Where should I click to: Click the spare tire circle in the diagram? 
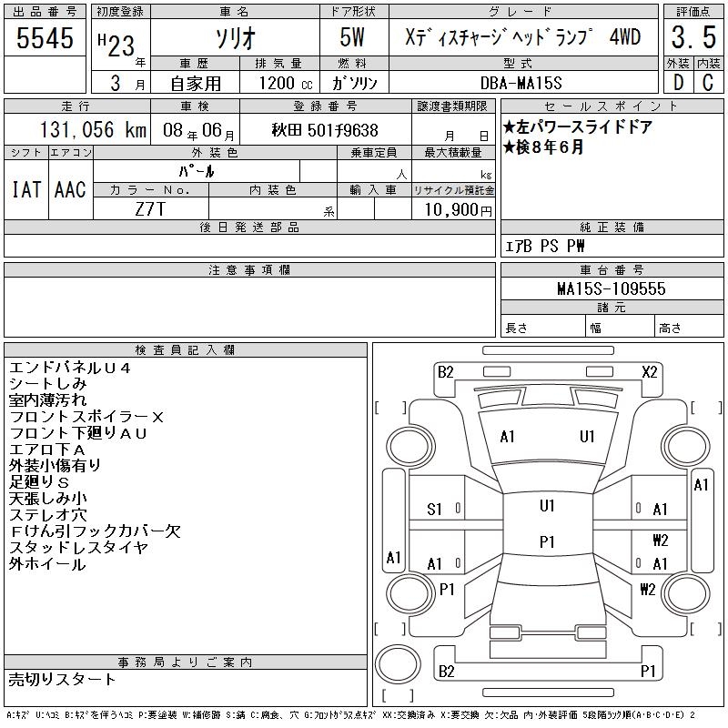click(398, 664)
